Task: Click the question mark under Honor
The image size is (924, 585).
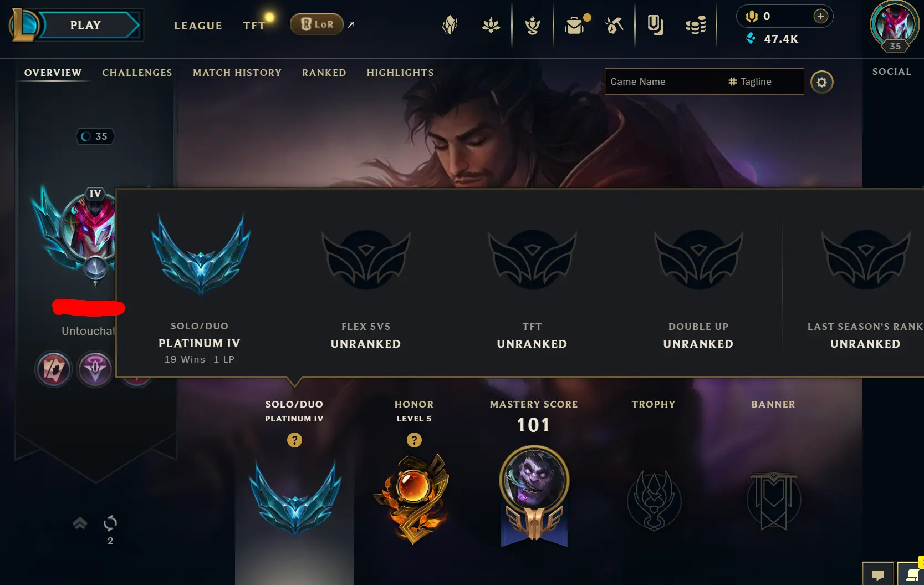Action: coord(414,440)
